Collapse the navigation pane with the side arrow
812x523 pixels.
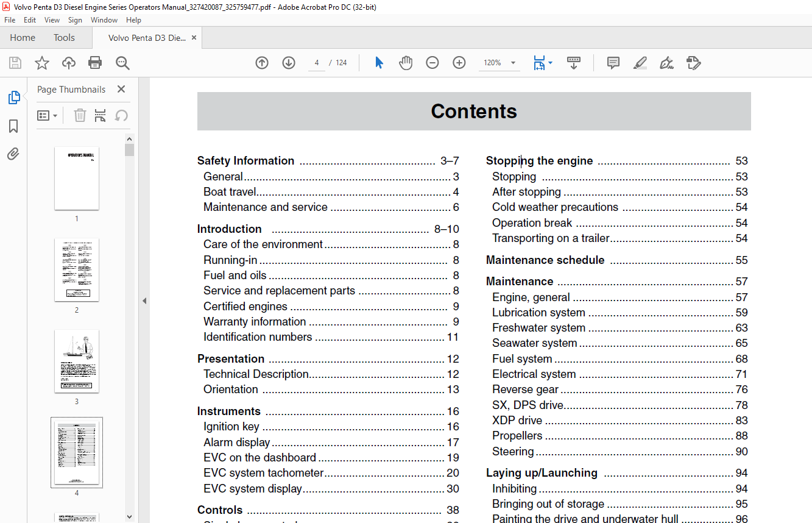pyautogui.click(x=144, y=301)
